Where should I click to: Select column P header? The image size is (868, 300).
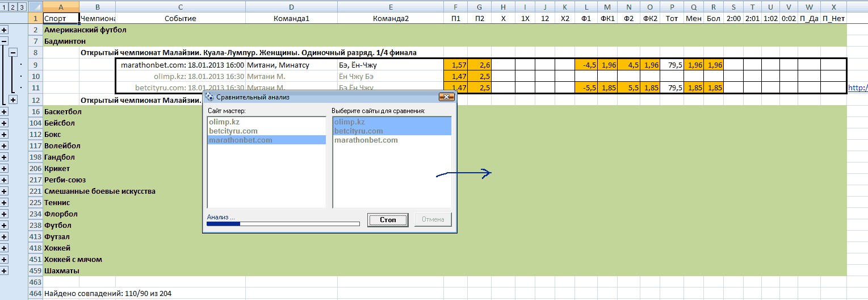pyautogui.click(x=672, y=7)
